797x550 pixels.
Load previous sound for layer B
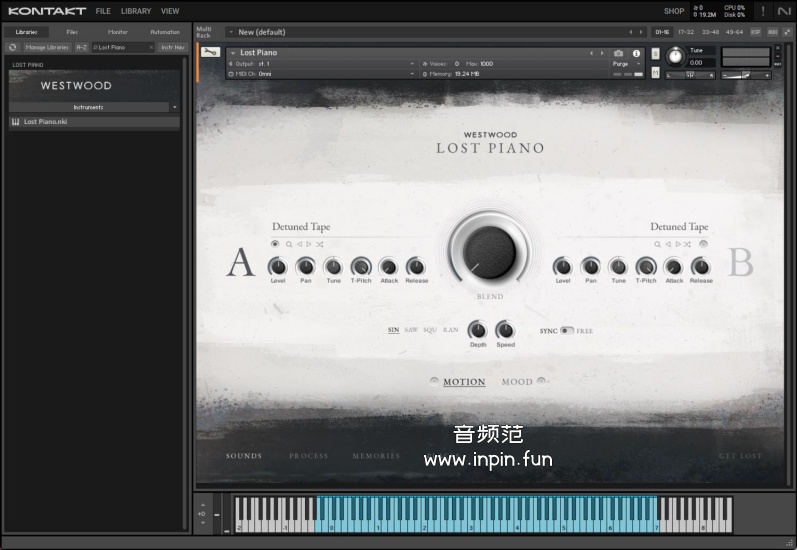[x=668, y=244]
